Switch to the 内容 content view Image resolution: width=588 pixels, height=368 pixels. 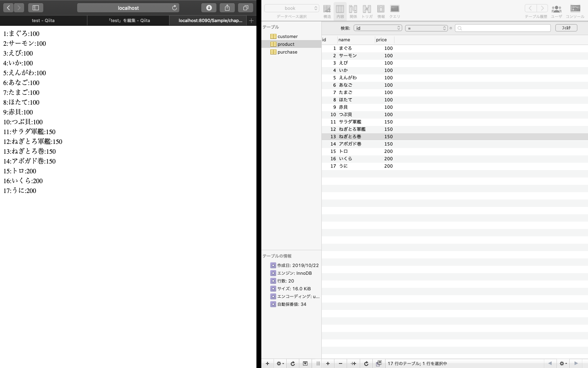tap(340, 11)
